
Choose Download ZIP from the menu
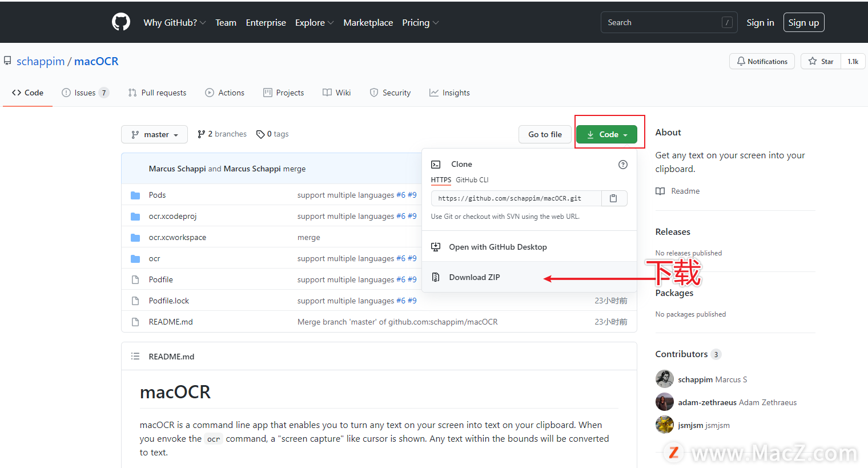click(529, 277)
